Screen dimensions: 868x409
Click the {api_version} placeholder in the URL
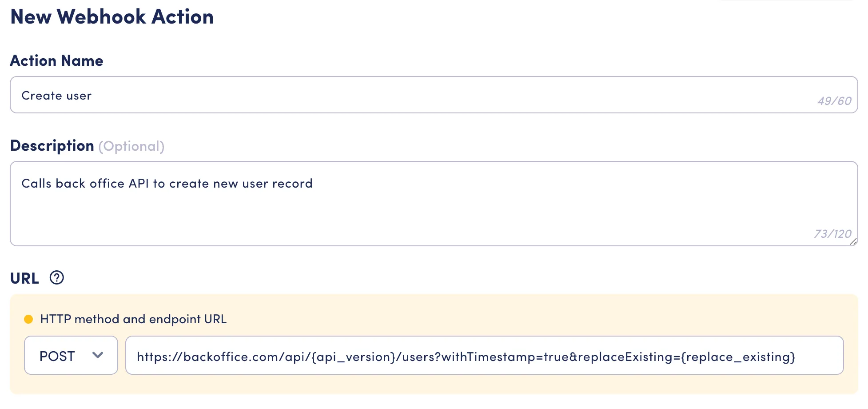point(354,357)
